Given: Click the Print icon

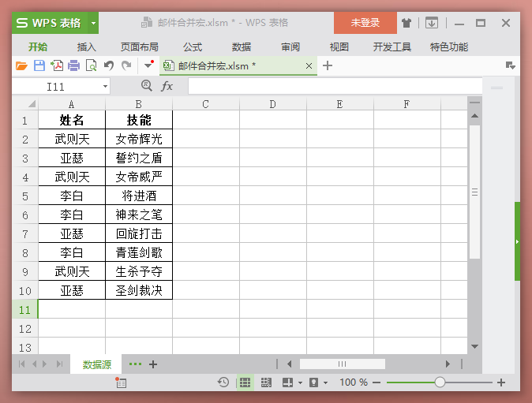Looking at the screenshot, I should pos(74,65).
